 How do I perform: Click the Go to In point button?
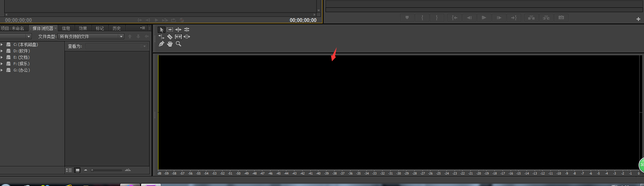455,18
